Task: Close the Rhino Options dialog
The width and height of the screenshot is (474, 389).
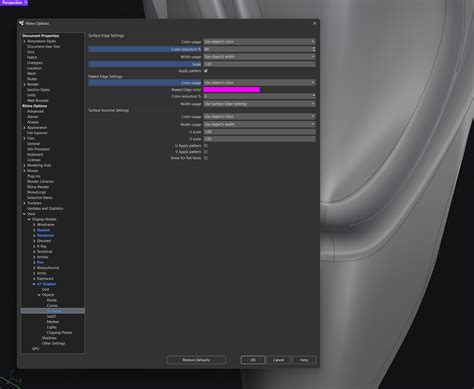Action: [x=315, y=23]
